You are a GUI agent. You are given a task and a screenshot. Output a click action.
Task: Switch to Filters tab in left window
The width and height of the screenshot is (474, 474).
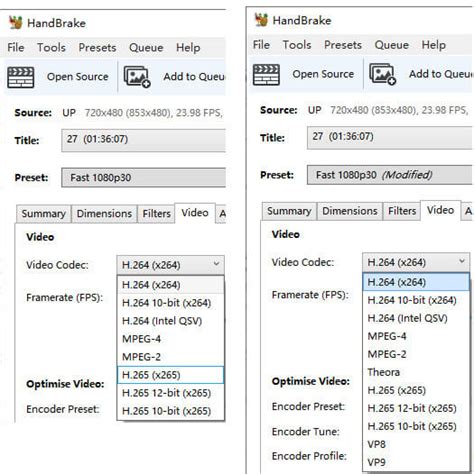point(156,214)
